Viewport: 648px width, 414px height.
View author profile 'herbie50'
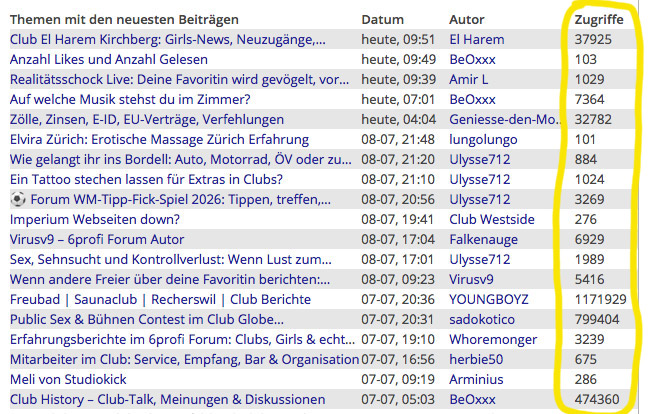click(x=476, y=359)
